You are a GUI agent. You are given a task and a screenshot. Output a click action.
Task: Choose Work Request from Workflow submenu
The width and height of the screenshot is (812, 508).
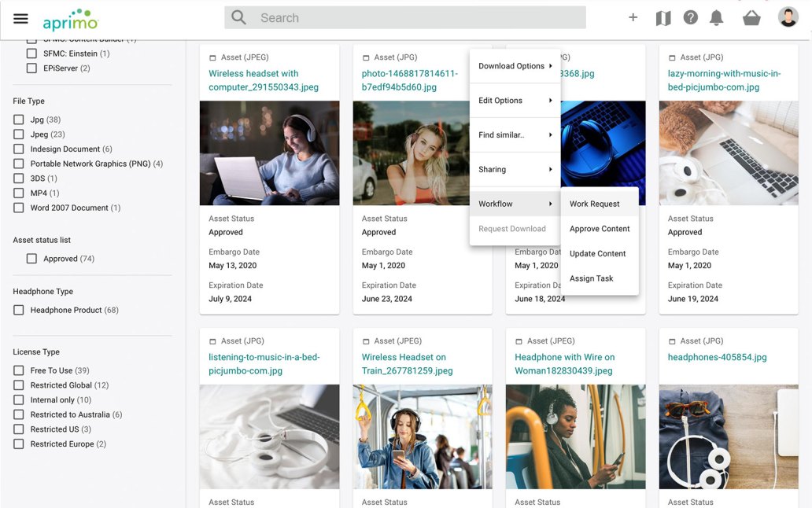pyautogui.click(x=600, y=204)
